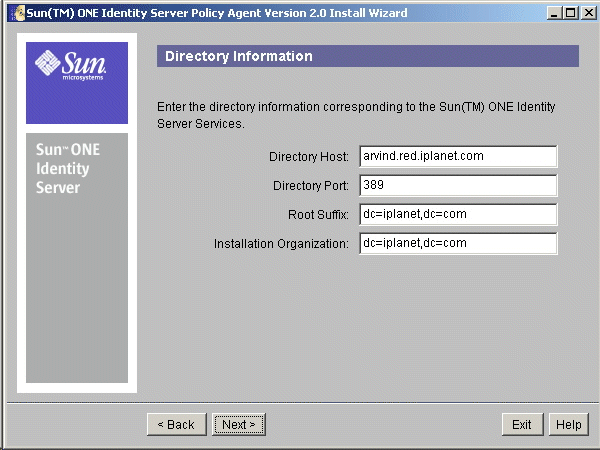Maximize the Install Wizard window
Image resolution: width=600 pixels, height=450 pixels.
[x=571, y=13]
